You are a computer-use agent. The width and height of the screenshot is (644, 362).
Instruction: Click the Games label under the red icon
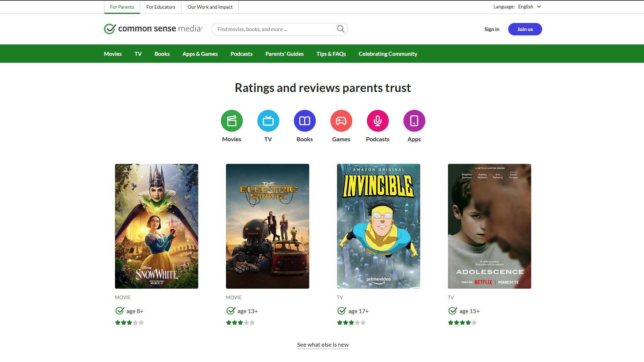tap(341, 139)
